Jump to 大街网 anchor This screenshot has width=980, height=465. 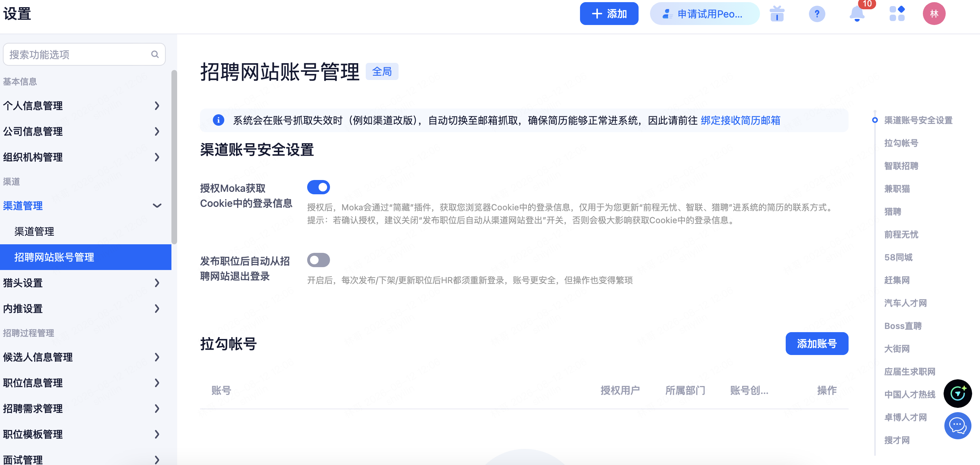(x=897, y=349)
